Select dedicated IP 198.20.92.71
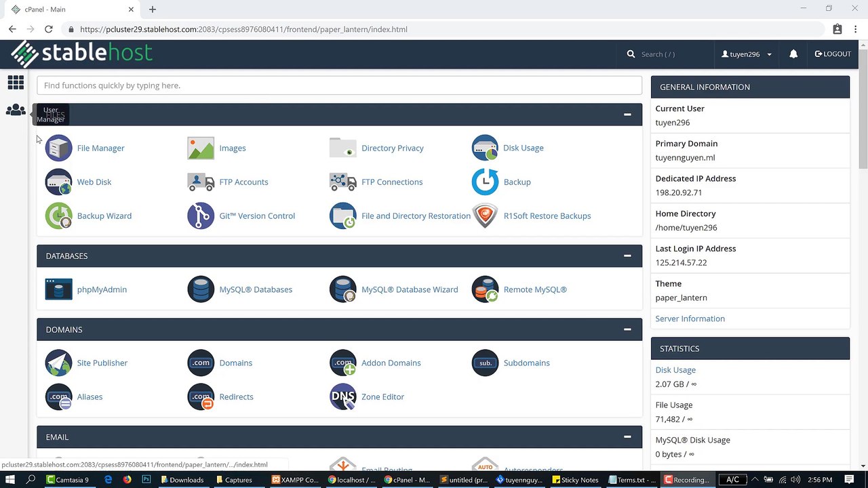 click(x=679, y=192)
